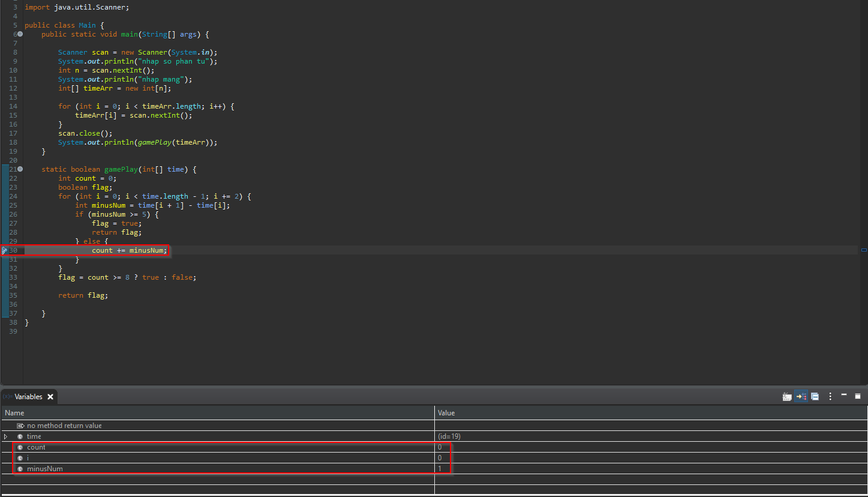Open the three-dot More Actions menu in Variables toolbar
868x497 pixels.
pyautogui.click(x=830, y=396)
